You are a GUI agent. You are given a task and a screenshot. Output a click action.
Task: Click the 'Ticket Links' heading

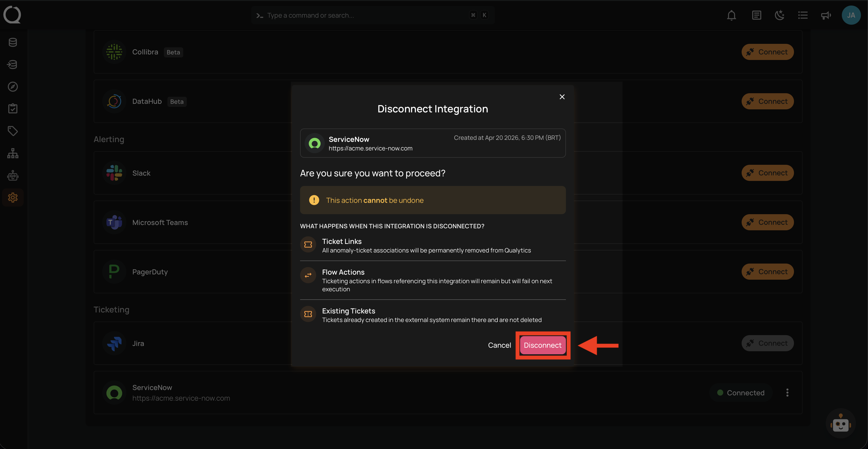click(x=342, y=241)
